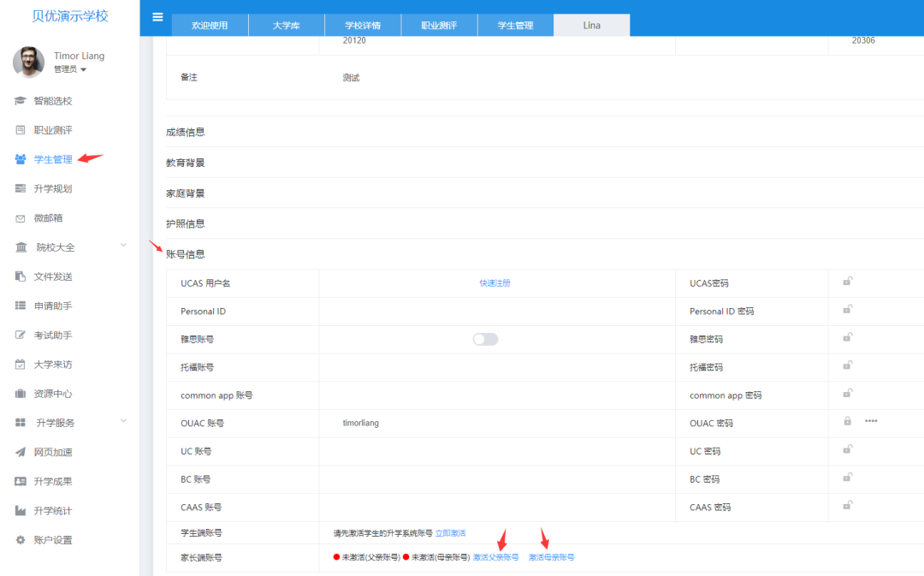
Task: Expand the 升学服务 sidebar submenu
Action: (x=123, y=422)
